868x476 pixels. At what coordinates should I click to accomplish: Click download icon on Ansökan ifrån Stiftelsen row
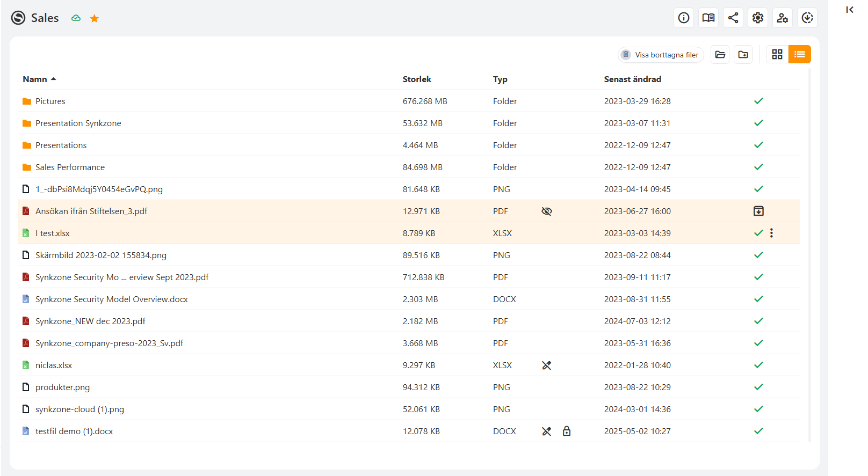(x=758, y=211)
